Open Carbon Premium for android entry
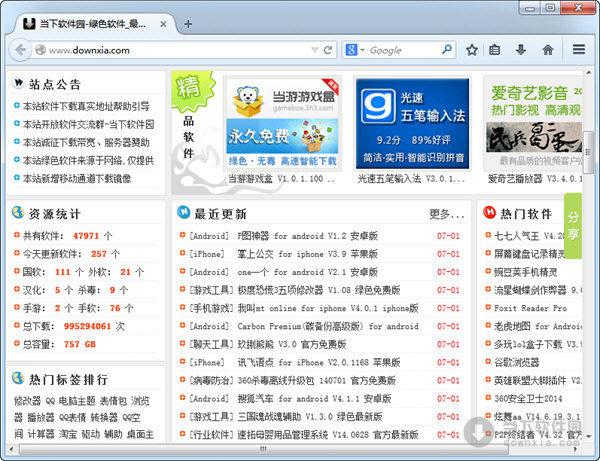This screenshot has height=461, width=600. 328,326
